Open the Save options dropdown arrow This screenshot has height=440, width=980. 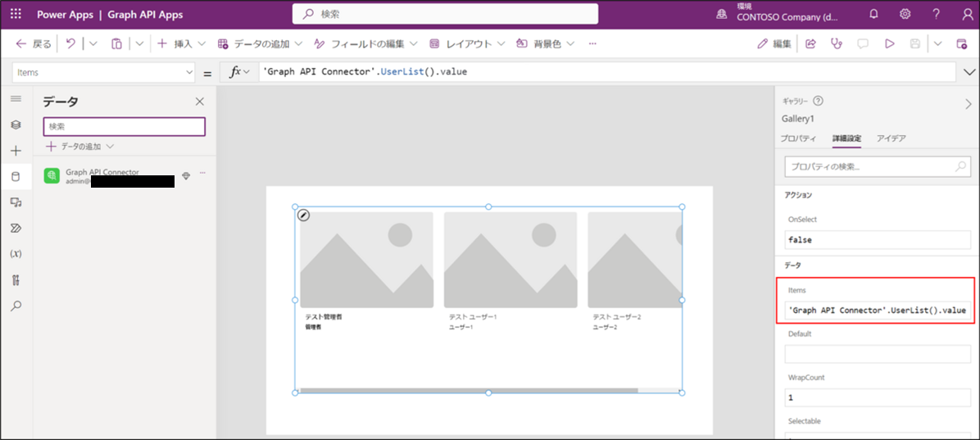coord(938,43)
